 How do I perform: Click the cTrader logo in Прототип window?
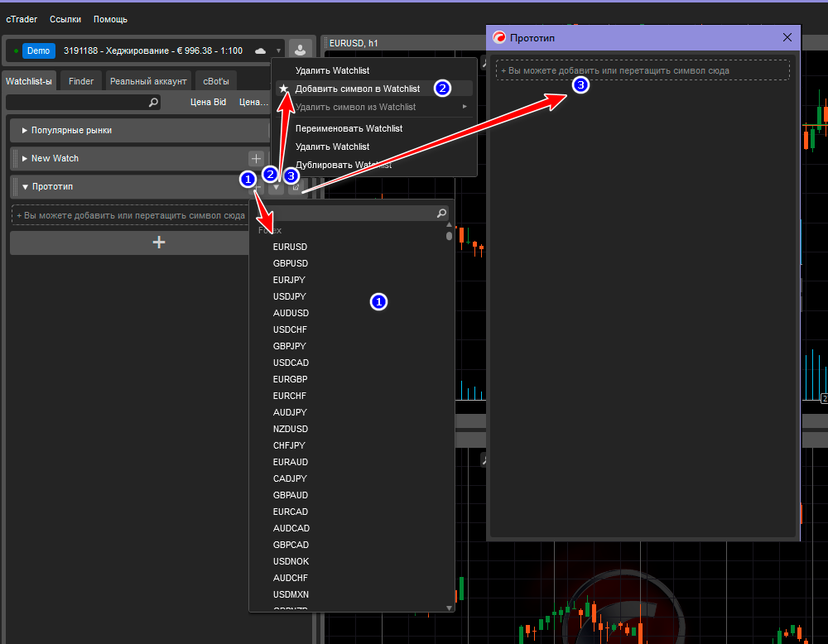pyautogui.click(x=498, y=37)
